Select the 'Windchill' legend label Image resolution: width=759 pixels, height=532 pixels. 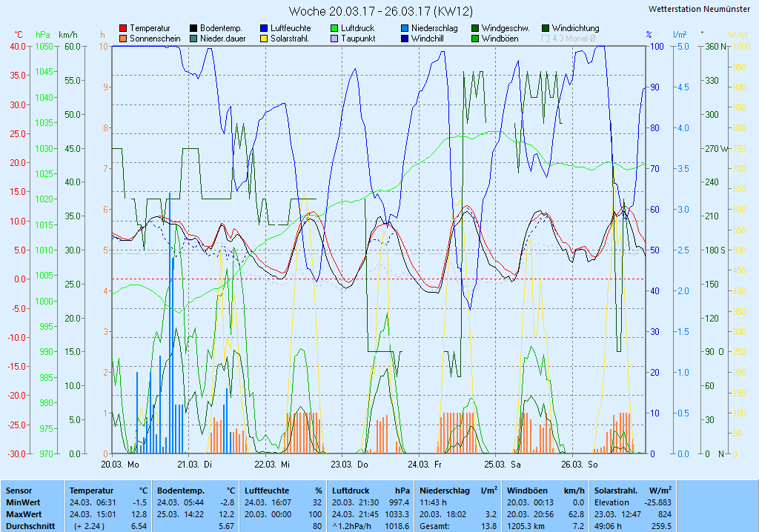pyautogui.click(x=428, y=39)
